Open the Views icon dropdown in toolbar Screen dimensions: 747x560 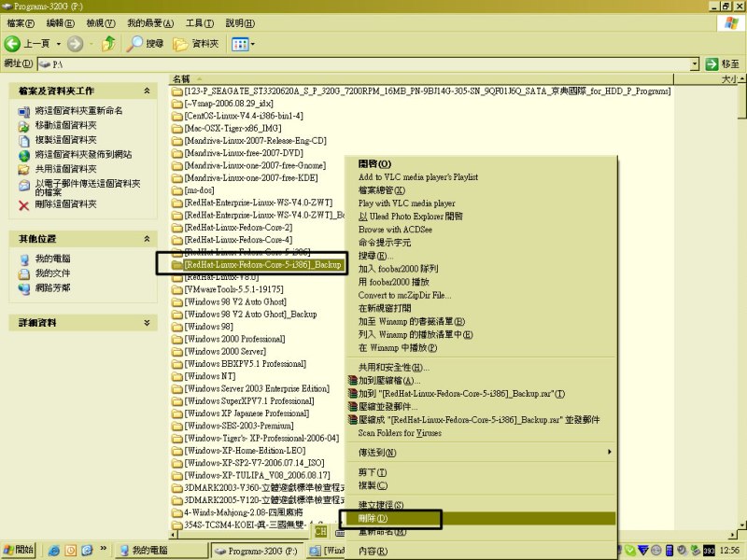(243, 44)
